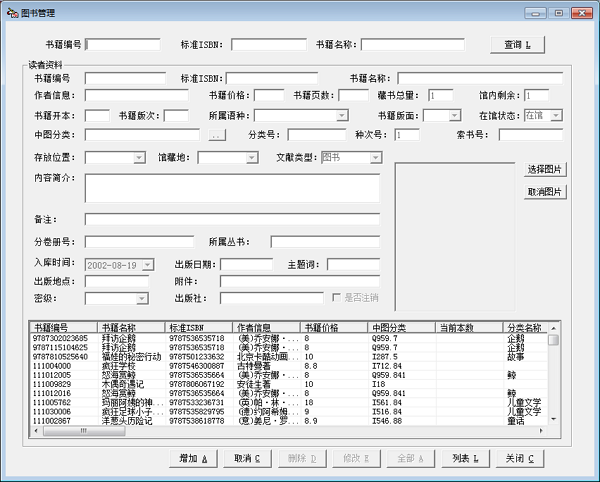Open the 在馆状态 dropdown

(556, 116)
